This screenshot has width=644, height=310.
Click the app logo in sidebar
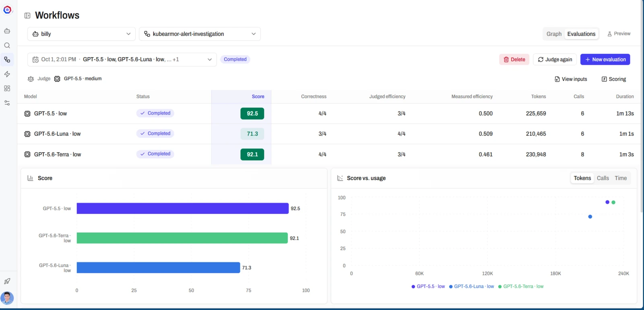[7, 10]
